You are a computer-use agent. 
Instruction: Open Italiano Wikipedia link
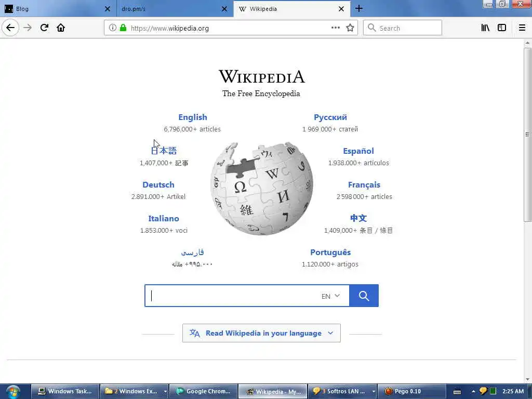click(x=164, y=219)
